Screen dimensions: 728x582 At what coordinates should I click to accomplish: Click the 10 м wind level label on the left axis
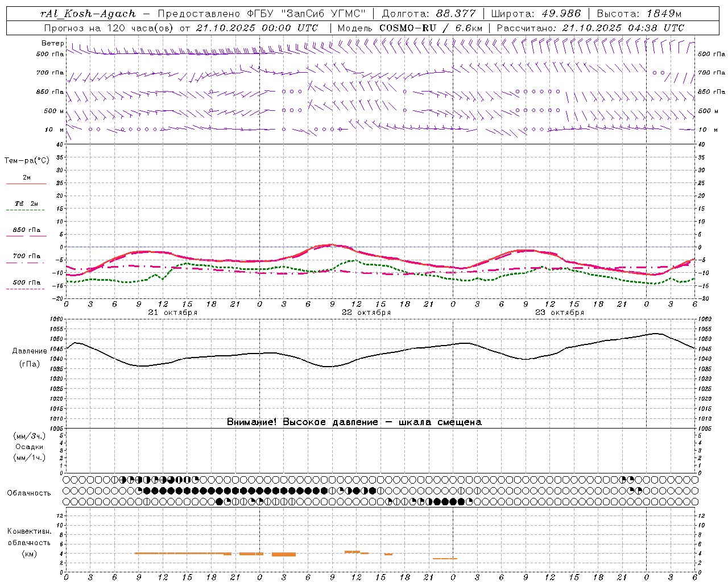[54, 130]
